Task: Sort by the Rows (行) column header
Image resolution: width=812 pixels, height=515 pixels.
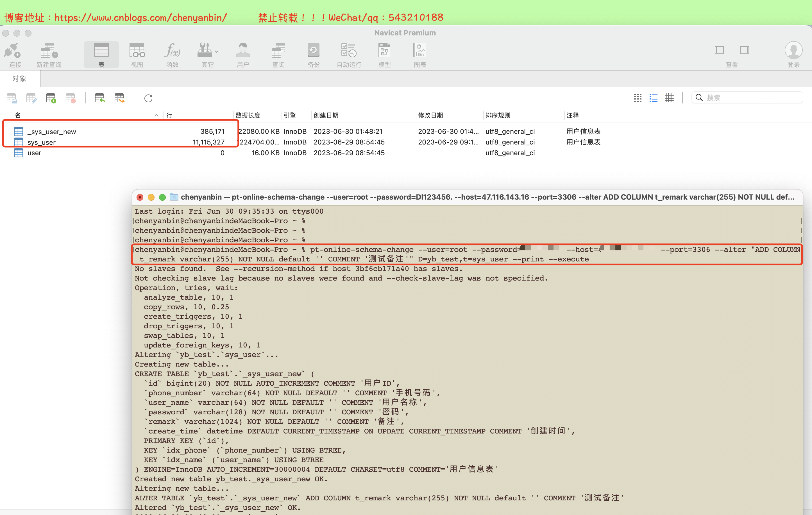Action: [198, 116]
